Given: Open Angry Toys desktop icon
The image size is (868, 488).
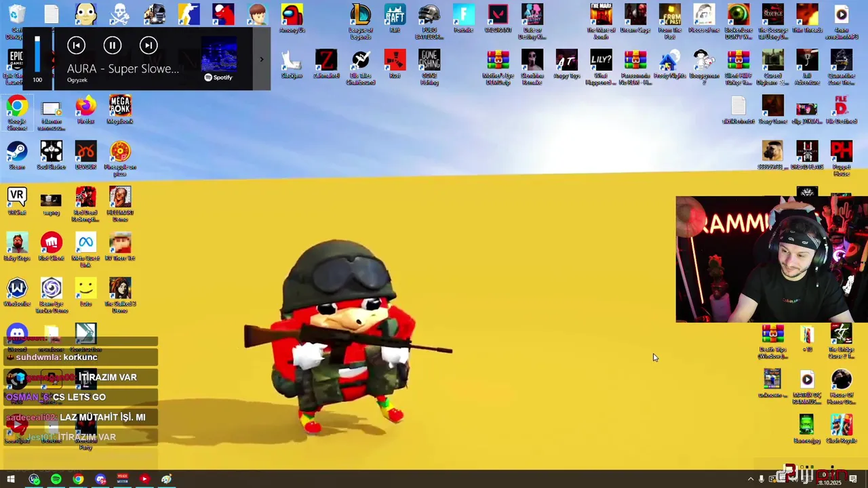Looking at the screenshot, I should (567, 64).
